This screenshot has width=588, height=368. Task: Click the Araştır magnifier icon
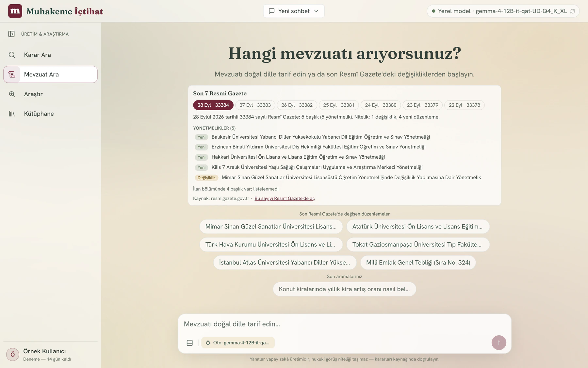coord(12,94)
